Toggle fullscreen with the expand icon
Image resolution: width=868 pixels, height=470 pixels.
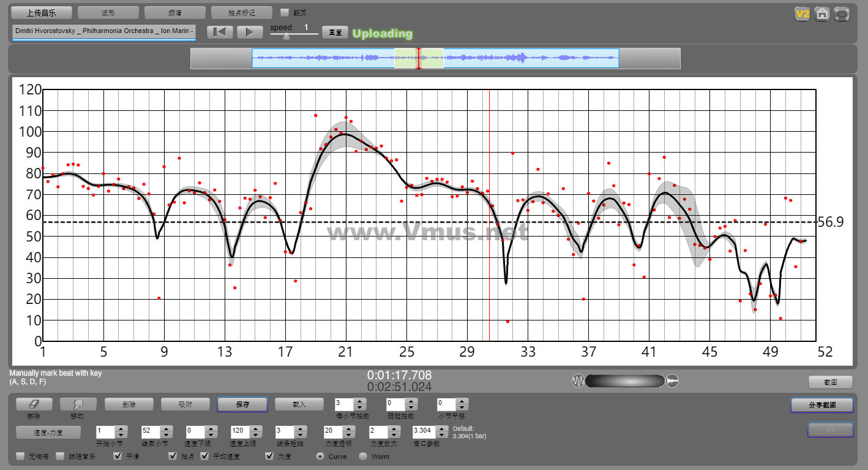pos(842,13)
